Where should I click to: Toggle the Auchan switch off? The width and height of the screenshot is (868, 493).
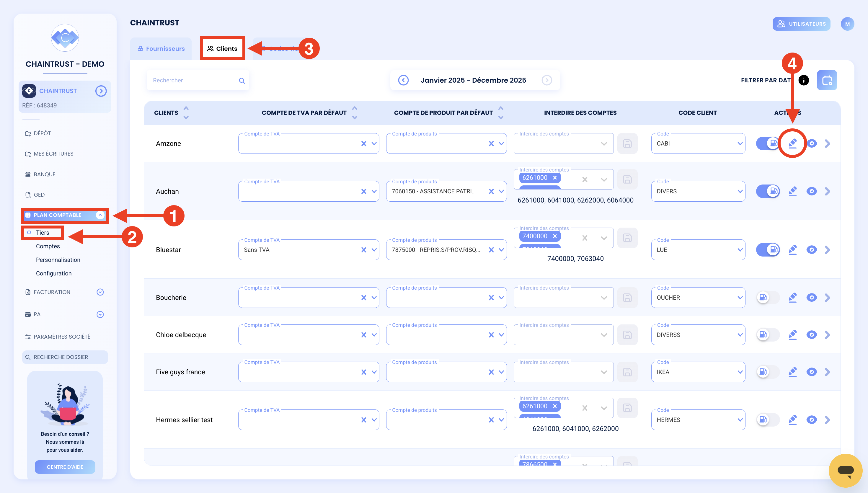[x=768, y=191]
